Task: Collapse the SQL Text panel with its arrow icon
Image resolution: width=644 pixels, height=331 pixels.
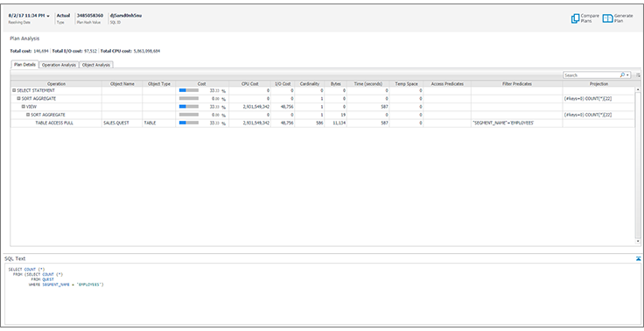Action: pos(638,258)
